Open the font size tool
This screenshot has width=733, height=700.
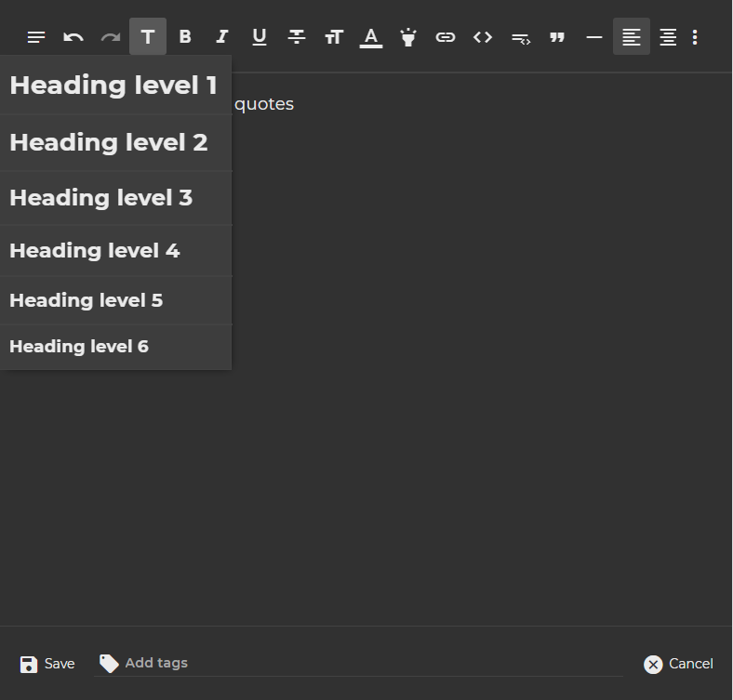click(334, 37)
